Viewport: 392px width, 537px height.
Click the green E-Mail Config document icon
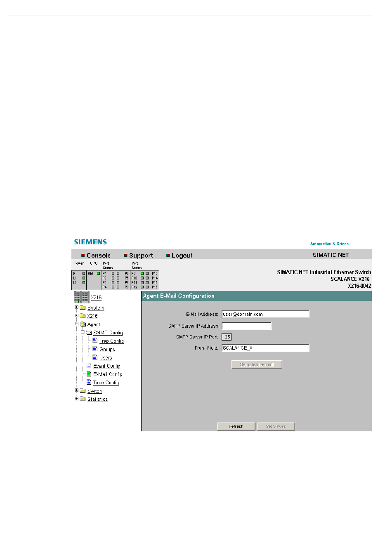tap(89, 374)
